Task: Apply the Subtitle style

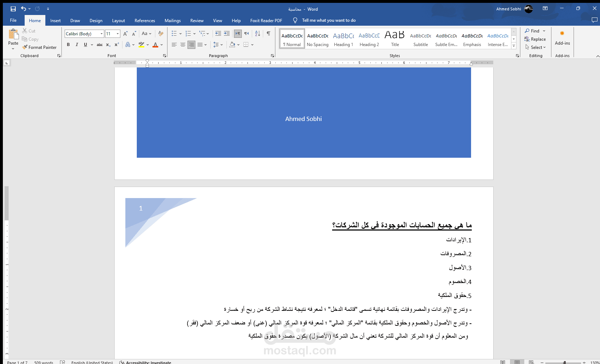Action: (420, 39)
